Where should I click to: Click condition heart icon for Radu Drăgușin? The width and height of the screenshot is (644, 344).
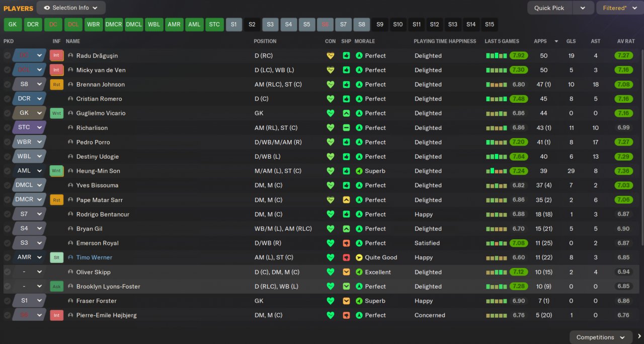(330, 56)
